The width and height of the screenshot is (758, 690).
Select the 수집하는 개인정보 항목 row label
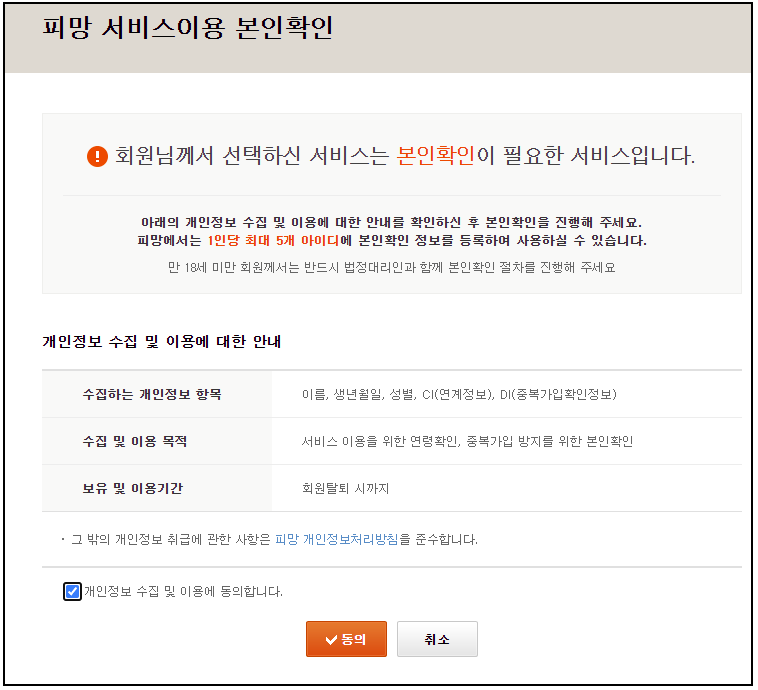[x=152, y=395]
